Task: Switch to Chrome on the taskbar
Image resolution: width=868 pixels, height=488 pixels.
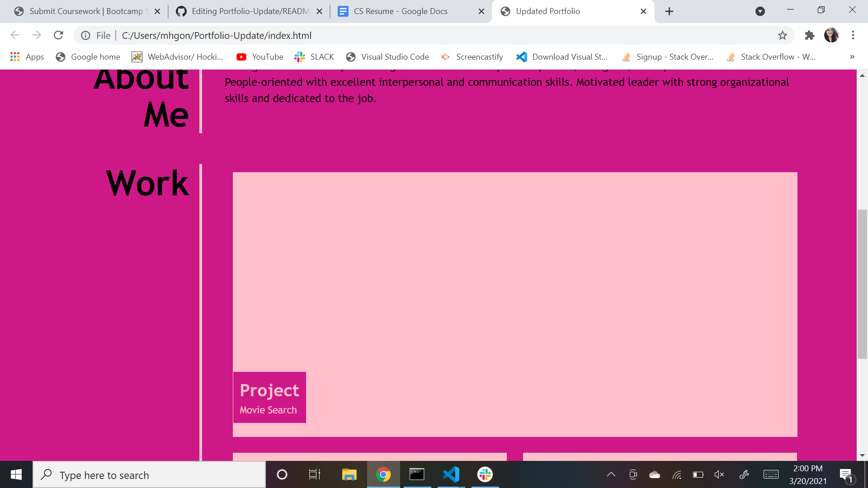Action: pyautogui.click(x=383, y=474)
